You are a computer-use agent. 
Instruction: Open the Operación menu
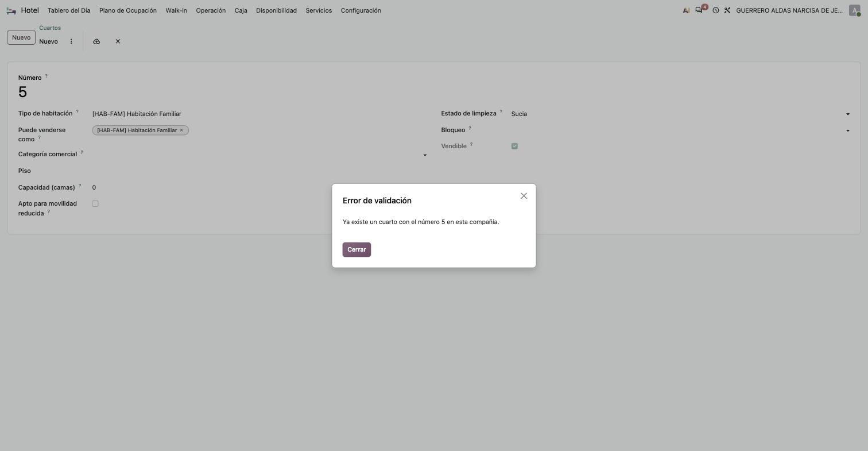coord(211,10)
